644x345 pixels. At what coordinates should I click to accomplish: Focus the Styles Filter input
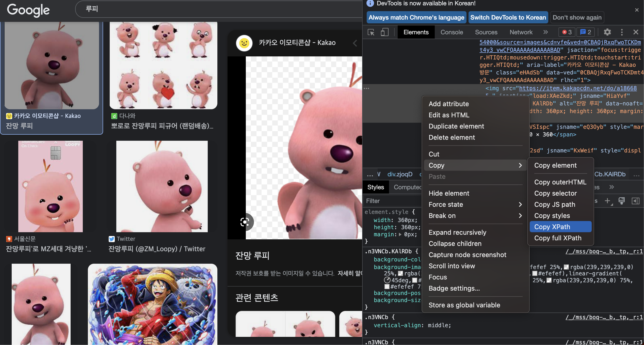point(393,201)
